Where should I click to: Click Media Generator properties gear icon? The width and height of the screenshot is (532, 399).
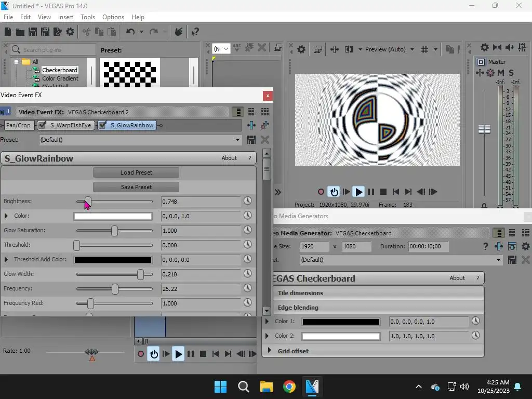[526, 246]
